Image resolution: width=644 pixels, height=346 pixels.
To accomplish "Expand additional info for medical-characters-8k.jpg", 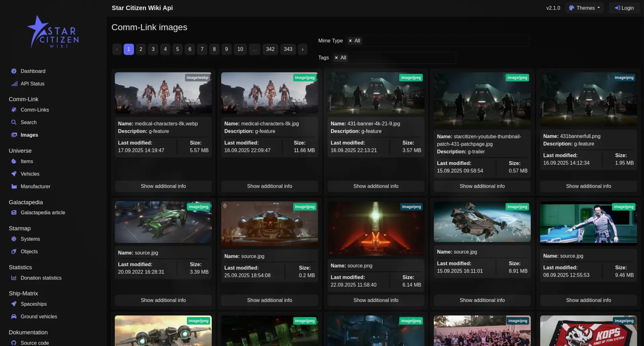I will [x=269, y=186].
